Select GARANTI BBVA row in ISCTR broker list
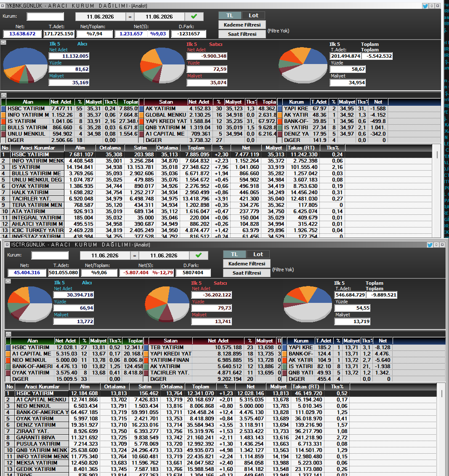The width and height of the screenshot is (449, 476). point(221,438)
